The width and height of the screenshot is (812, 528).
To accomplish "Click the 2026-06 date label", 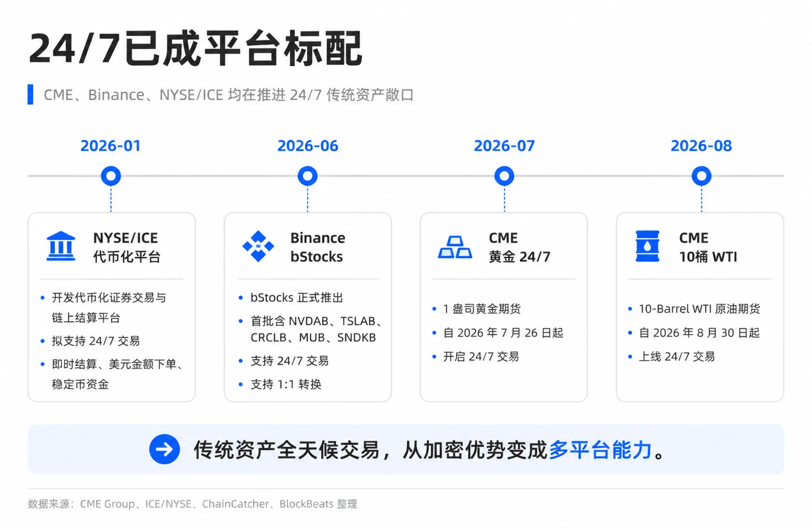I will click(x=308, y=146).
